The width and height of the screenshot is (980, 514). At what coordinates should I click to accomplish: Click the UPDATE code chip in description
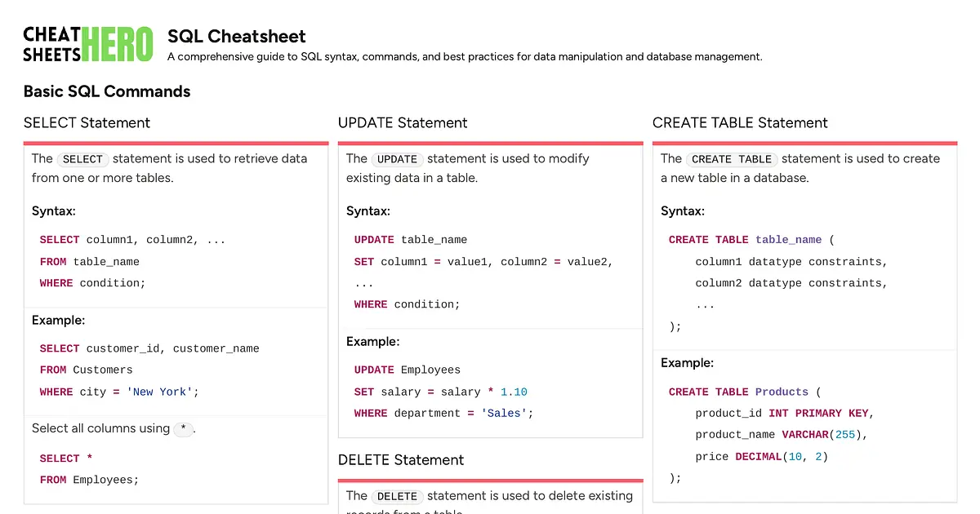(397, 159)
